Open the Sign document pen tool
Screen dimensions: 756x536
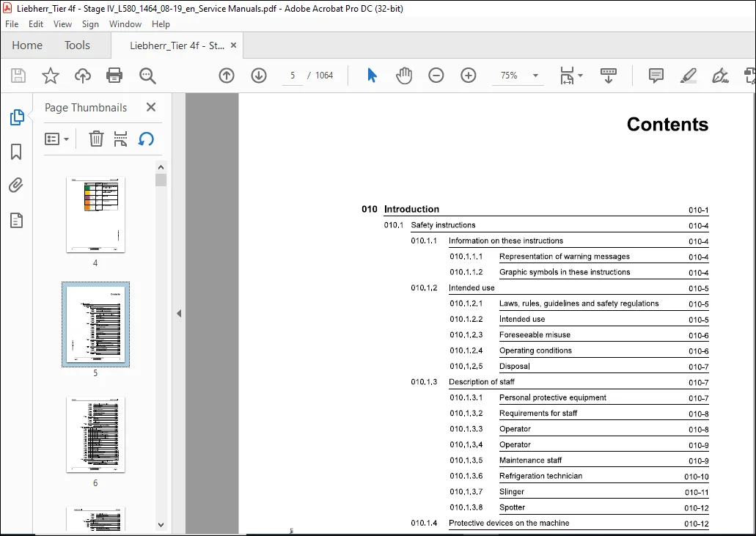[720, 76]
